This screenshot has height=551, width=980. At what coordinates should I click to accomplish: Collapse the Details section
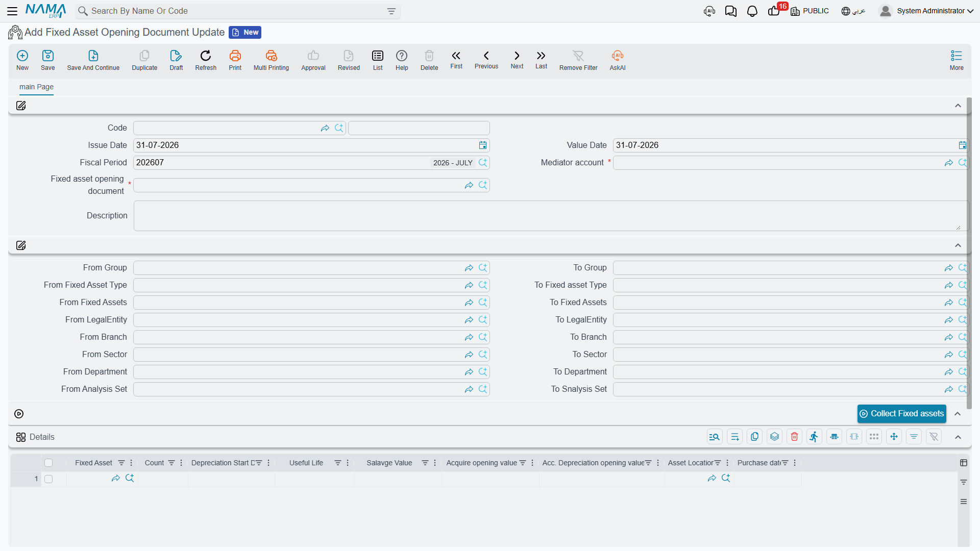958,437
